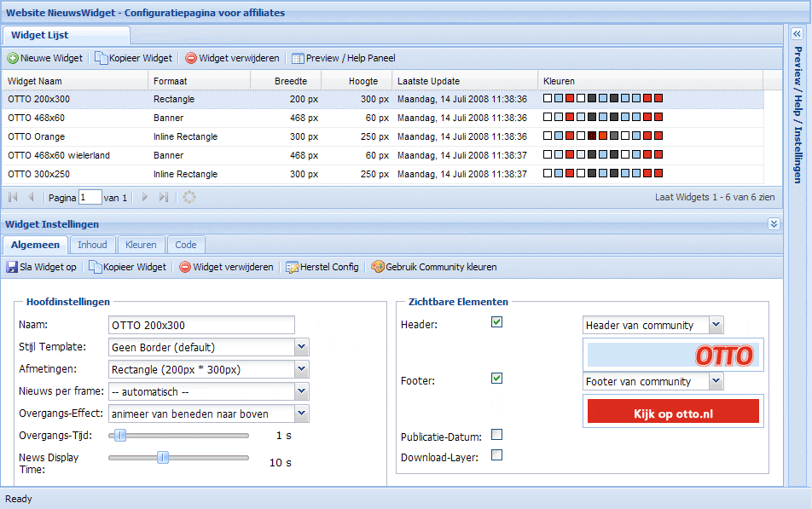Open the Stijl Template dropdown

pyautogui.click(x=301, y=347)
